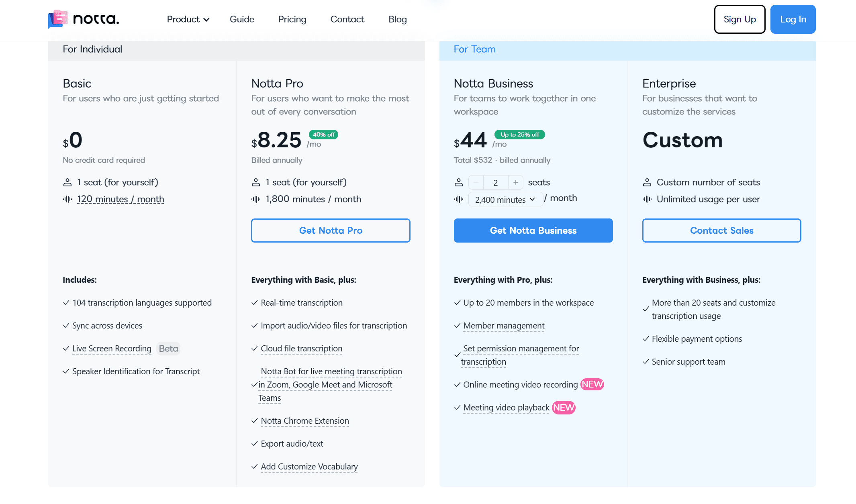This screenshot has height=504, width=856.
Task: Click the Guide navigation link
Action: [242, 18]
